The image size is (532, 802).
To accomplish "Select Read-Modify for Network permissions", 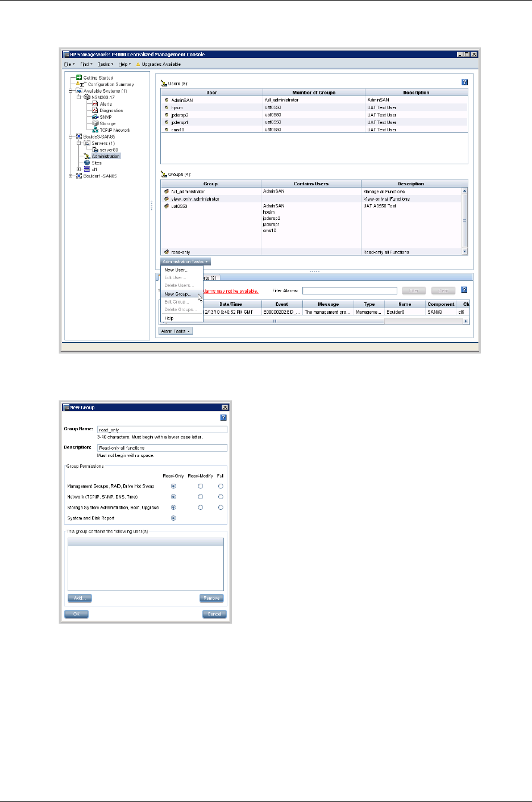I will [201, 497].
